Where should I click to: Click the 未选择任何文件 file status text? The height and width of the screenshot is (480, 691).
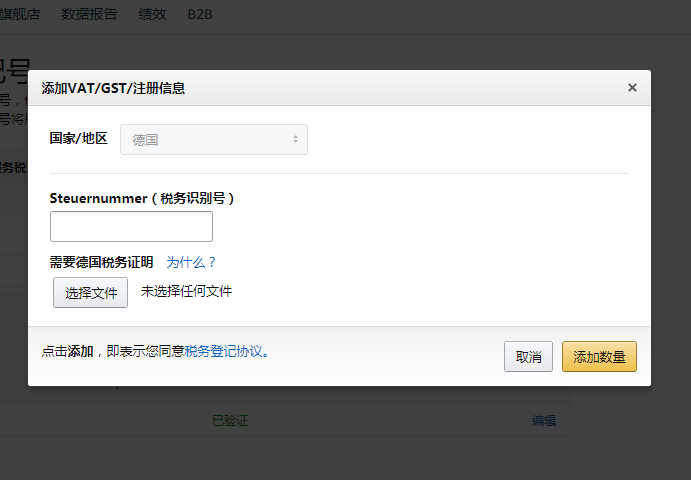click(186, 291)
